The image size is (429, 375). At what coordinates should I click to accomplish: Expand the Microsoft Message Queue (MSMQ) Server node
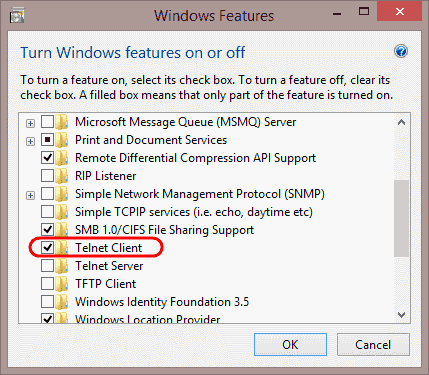tap(30, 123)
